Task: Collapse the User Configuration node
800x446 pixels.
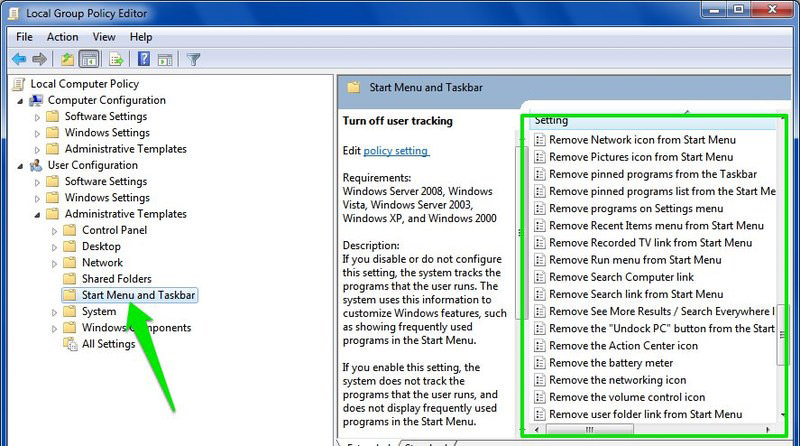Action: click(x=20, y=166)
